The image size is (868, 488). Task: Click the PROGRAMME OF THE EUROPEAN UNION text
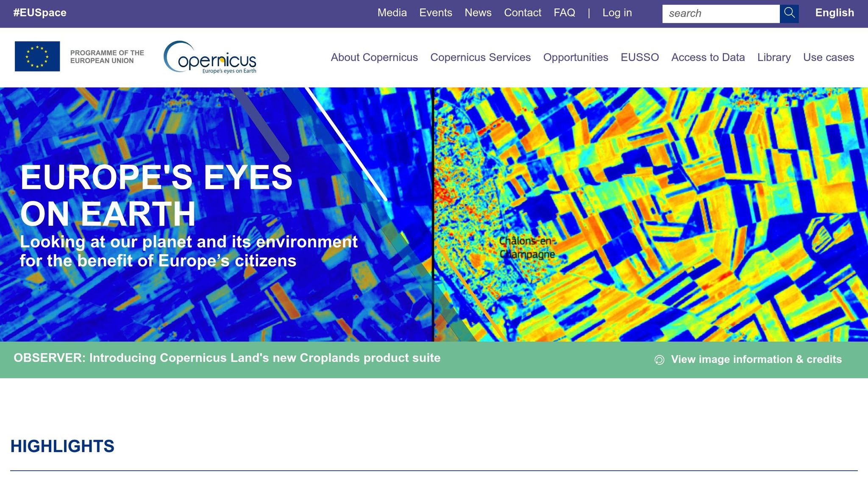pyautogui.click(x=107, y=57)
